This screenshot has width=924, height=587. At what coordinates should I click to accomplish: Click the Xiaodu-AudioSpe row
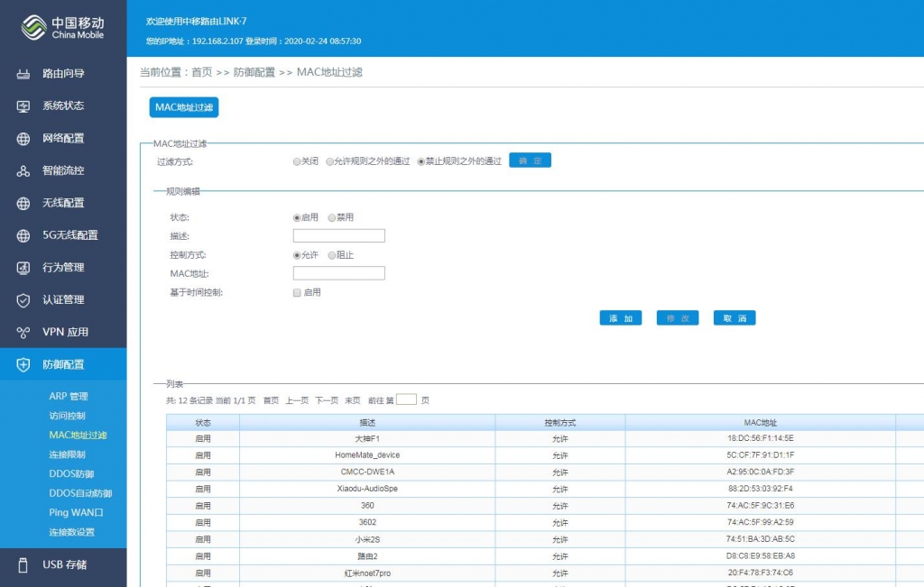545,489
